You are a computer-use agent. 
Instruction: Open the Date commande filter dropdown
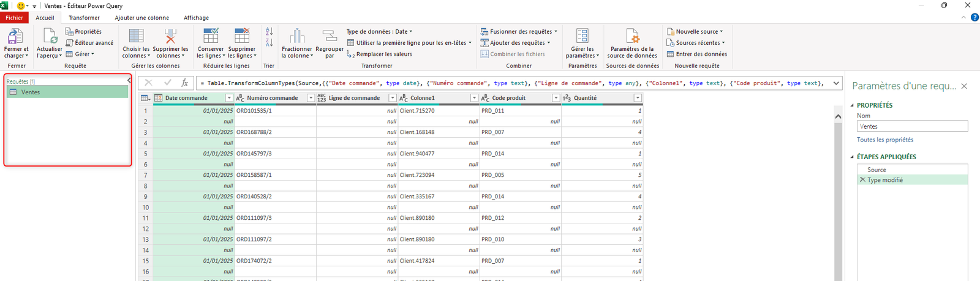(x=229, y=98)
